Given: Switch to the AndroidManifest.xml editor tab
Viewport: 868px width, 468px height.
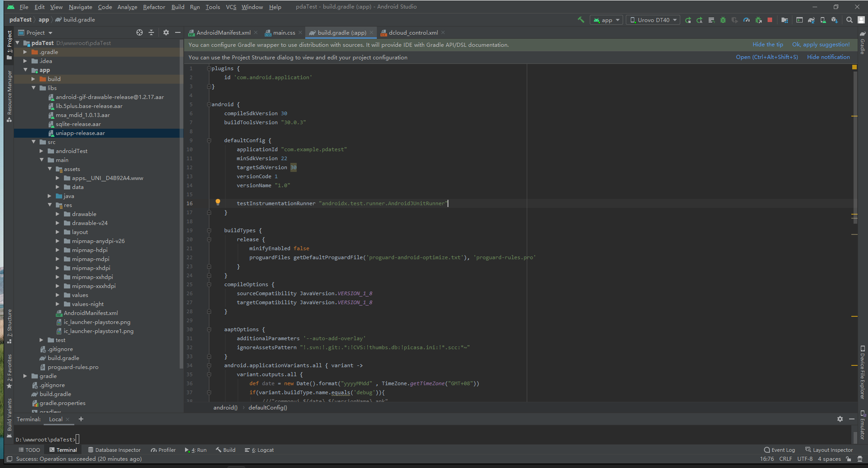Looking at the screenshot, I should click(223, 32).
